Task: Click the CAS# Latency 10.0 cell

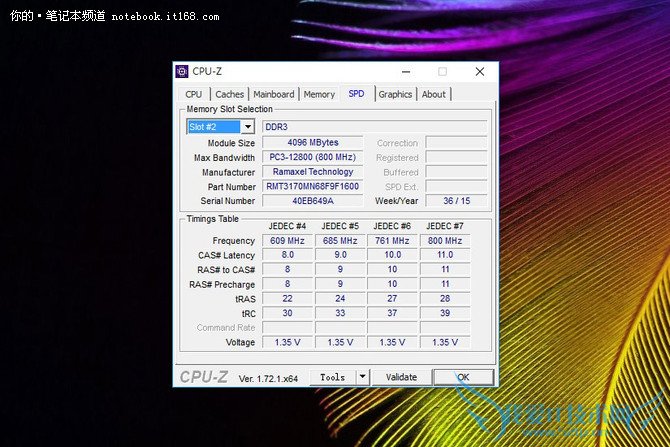Action: (392, 255)
